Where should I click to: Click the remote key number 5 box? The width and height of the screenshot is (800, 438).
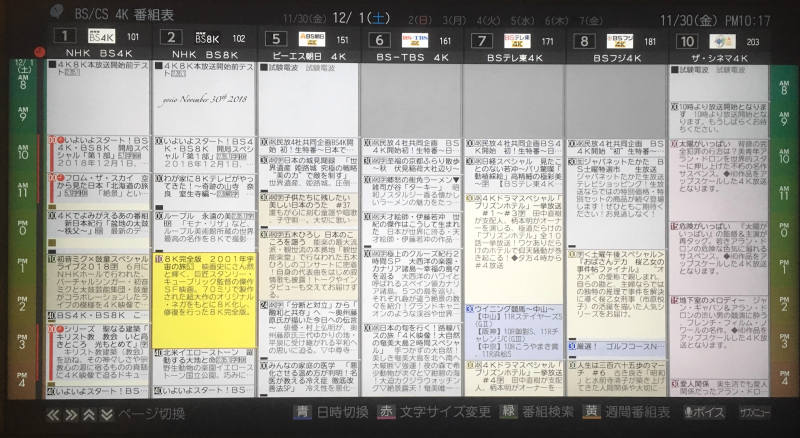pos(276,39)
